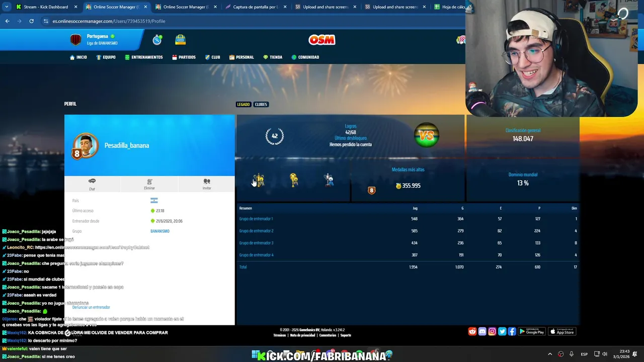Open the Discord social icon
The width and height of the screenshot is (644, 362).
point(482,331)
